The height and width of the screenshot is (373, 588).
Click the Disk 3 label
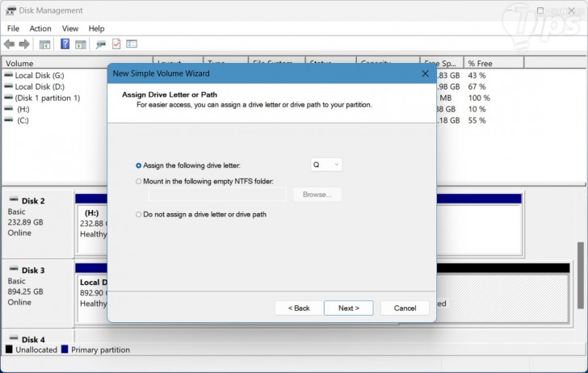(x=33, y=270)
